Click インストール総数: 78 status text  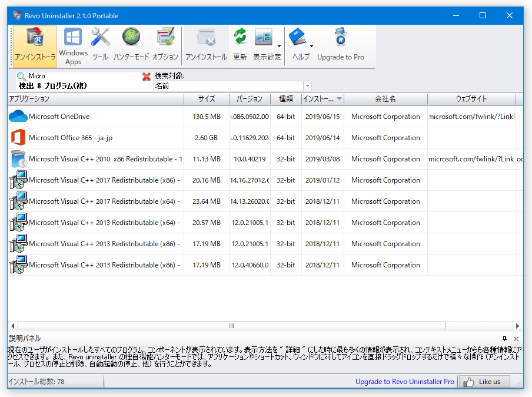36,382
